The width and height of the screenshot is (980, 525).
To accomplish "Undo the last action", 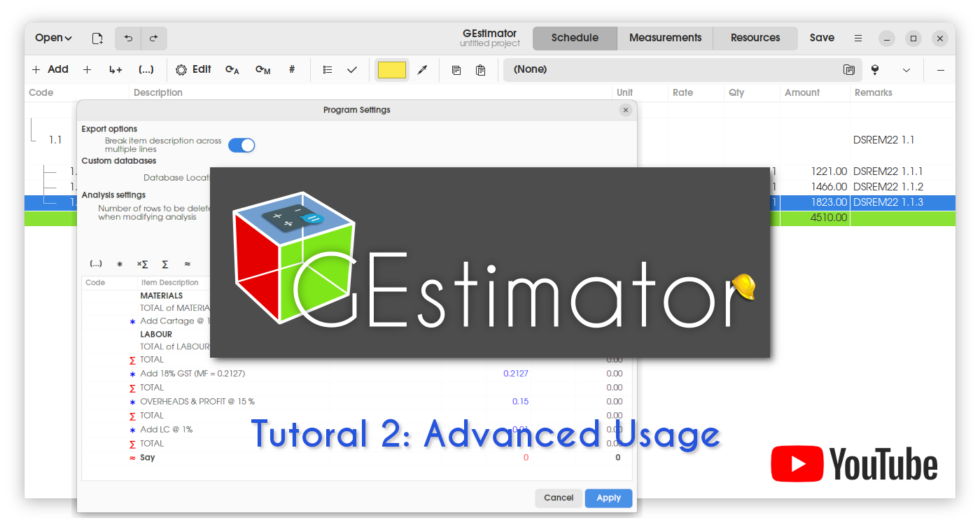I will (128, 38).
